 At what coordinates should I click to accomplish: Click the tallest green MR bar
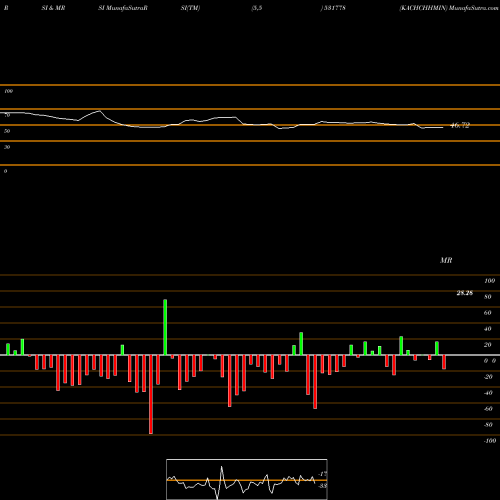[x=165, y=327]
